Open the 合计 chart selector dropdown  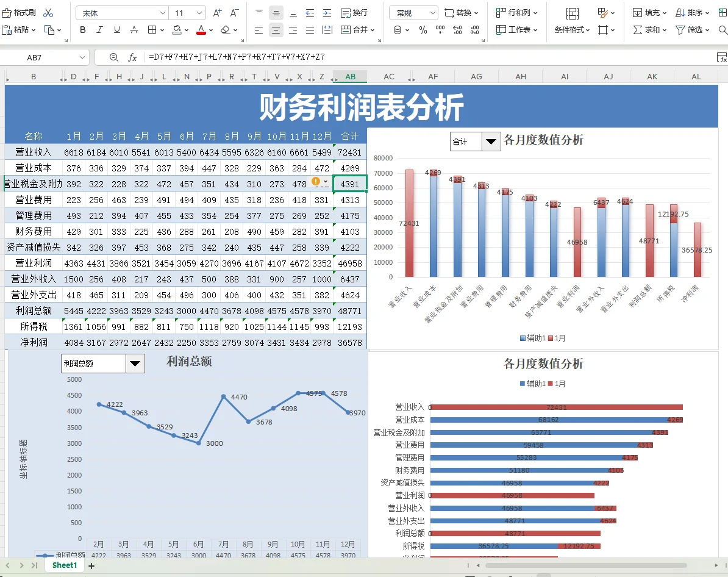pyautogui.click(x=491, y=142)
